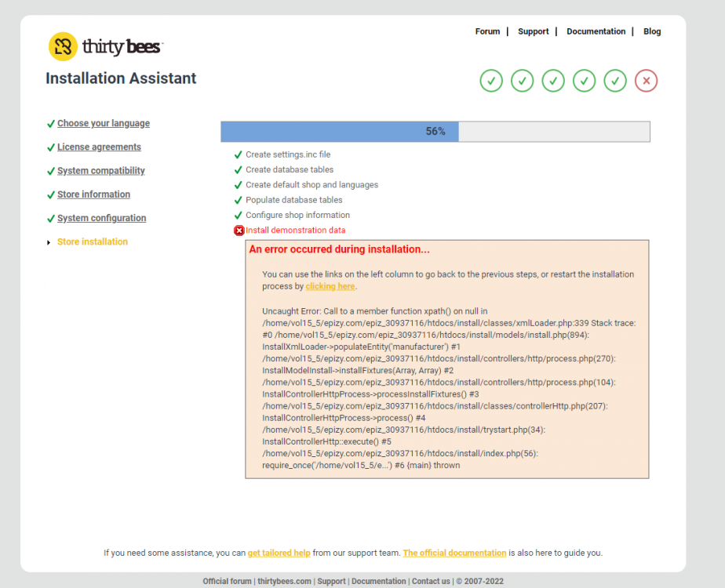The height and width of the screenshot is (588, 725).
Task: Click the first green step checkmark circle
Action: [x=491, y=81]
